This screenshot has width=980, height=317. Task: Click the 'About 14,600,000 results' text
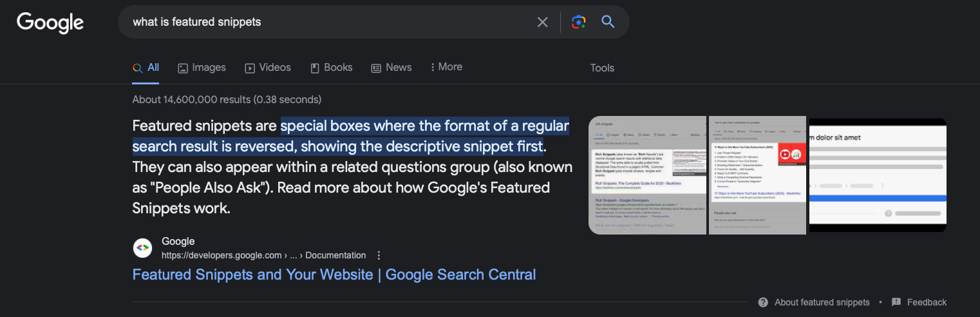(227, 100)
